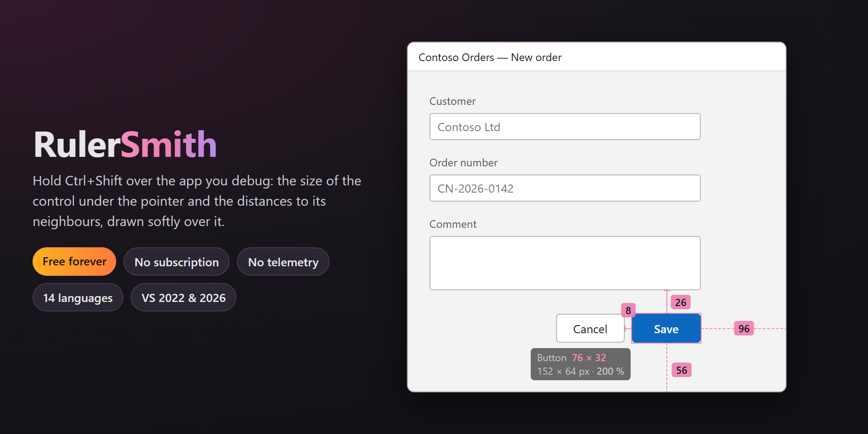Click the Order number field

[x=565, y=188]
